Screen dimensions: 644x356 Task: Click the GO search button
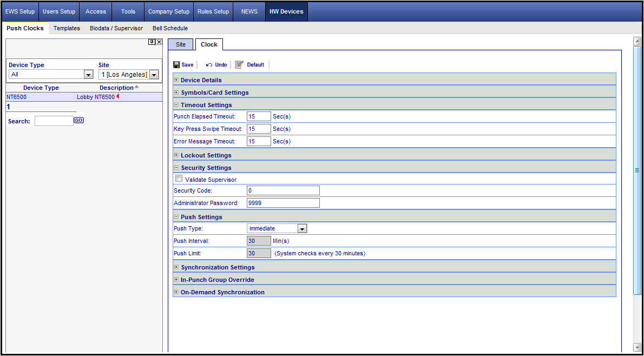[x=79, y=120]
